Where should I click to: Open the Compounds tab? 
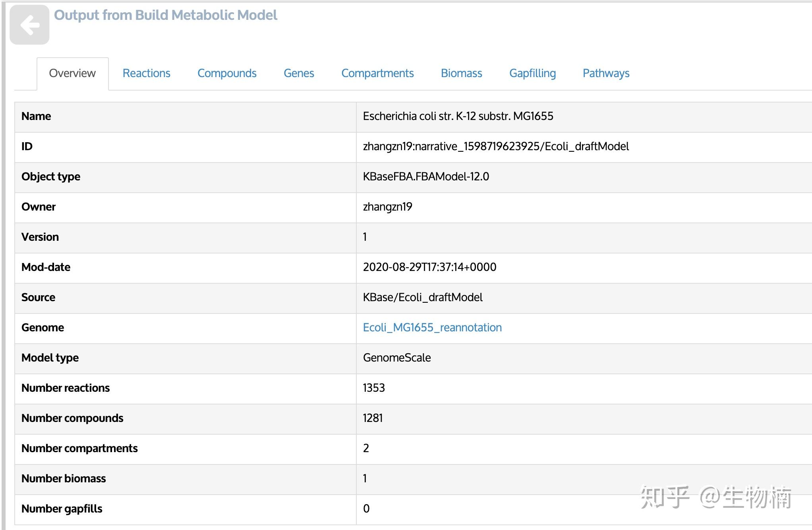point(227,74)
